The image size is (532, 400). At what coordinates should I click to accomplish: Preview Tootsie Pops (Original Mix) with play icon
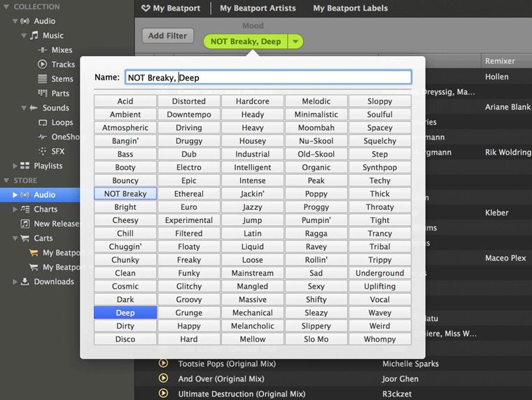point(163,364)
